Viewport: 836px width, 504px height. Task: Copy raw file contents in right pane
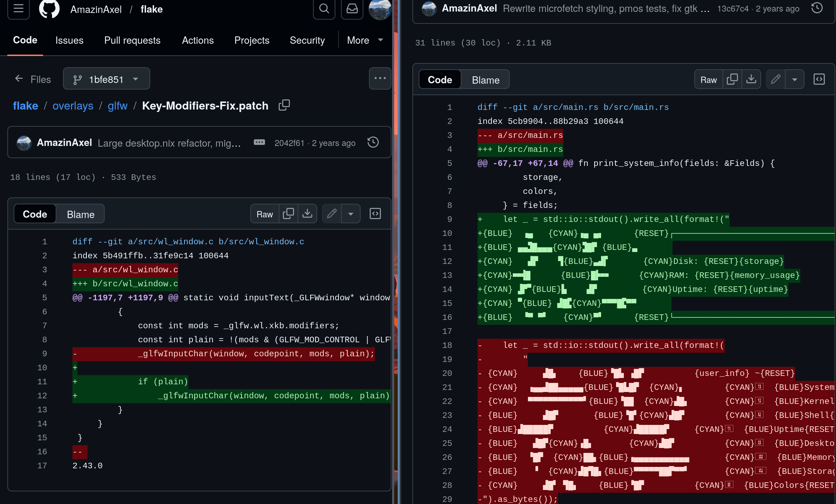(732, 79)
